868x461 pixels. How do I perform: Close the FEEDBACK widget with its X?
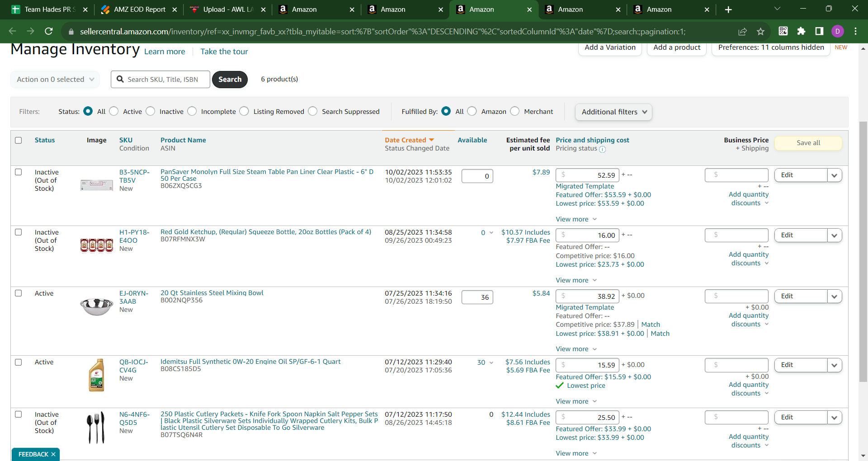53,454
